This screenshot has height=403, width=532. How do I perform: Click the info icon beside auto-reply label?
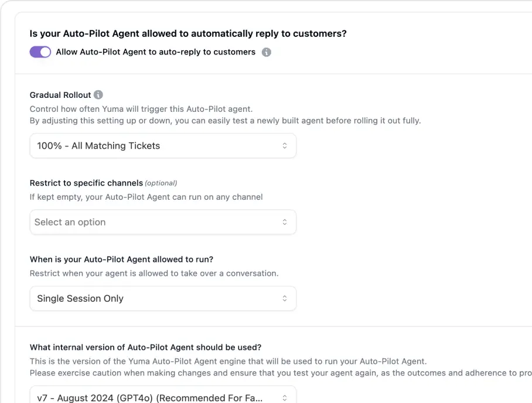(x=266, y=52)
